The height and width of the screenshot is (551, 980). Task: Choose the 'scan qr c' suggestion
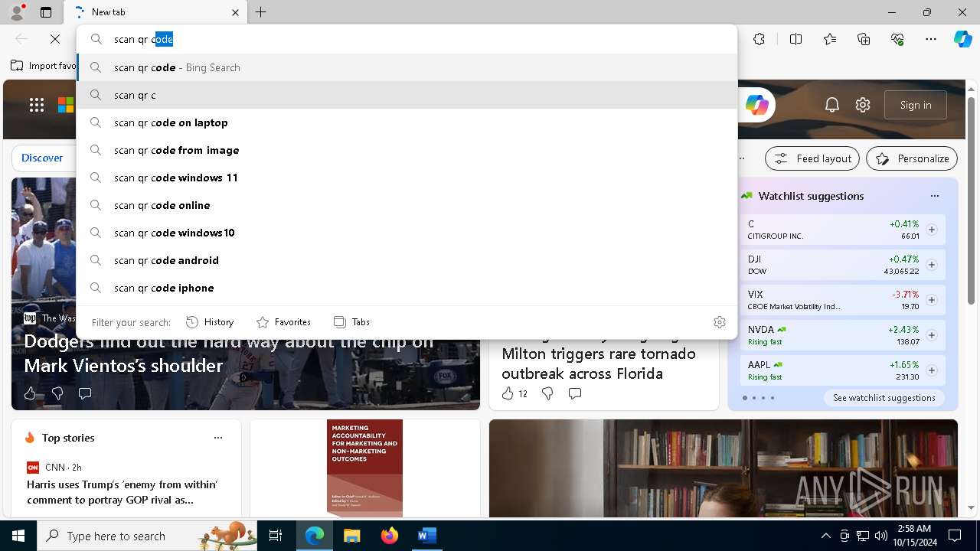tap(407, 95)
